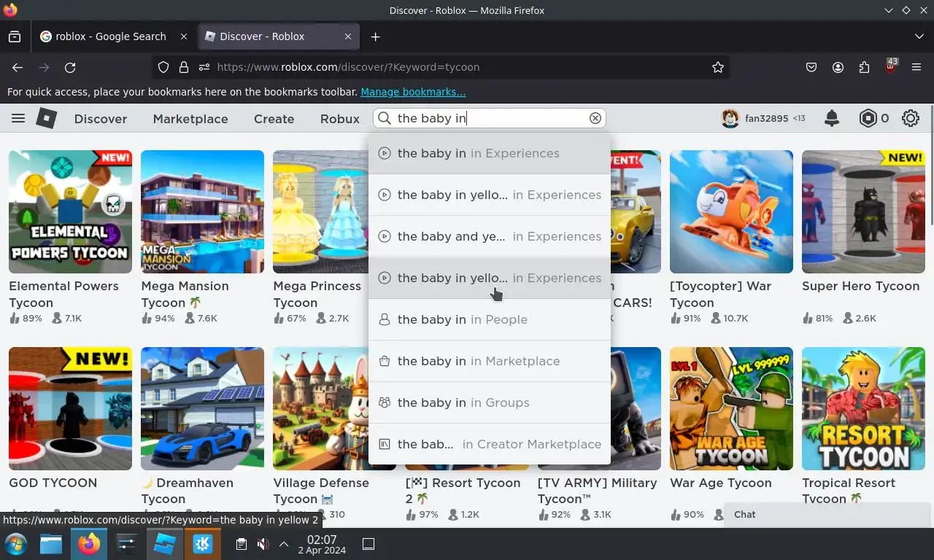934x560 pixels.
Task: Search 'the baby in' in People
Action: [x=490, y=319]
